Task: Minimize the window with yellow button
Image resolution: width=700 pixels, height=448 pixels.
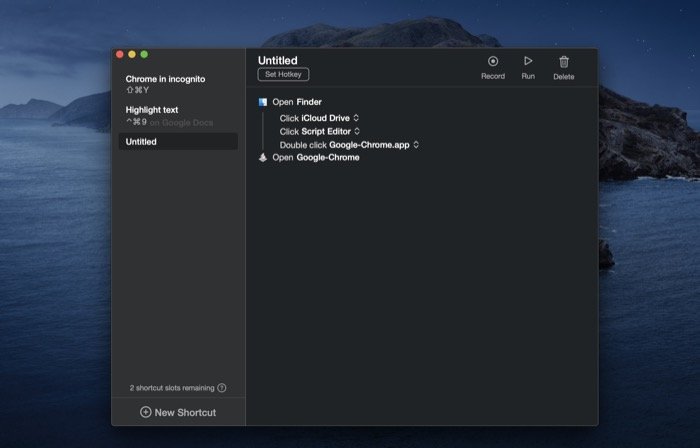Action: [x=132, y=54]
